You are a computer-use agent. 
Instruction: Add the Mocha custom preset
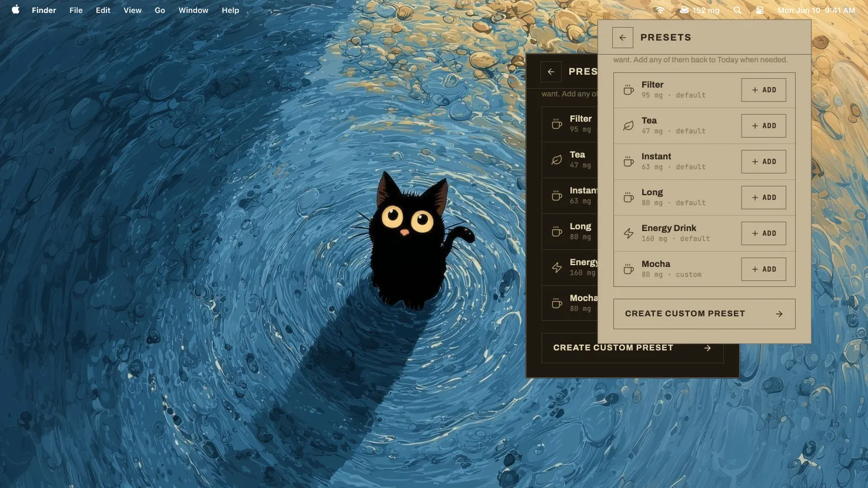pos(763,269)
